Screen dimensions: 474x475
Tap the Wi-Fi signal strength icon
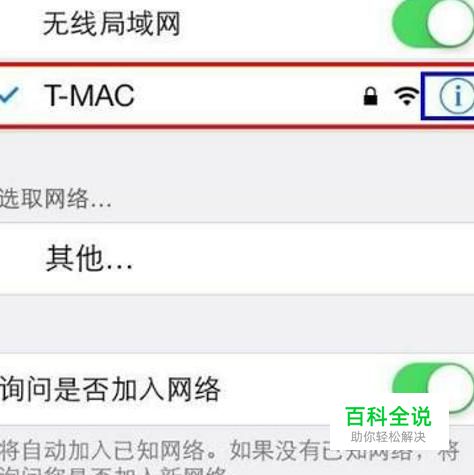406,96
